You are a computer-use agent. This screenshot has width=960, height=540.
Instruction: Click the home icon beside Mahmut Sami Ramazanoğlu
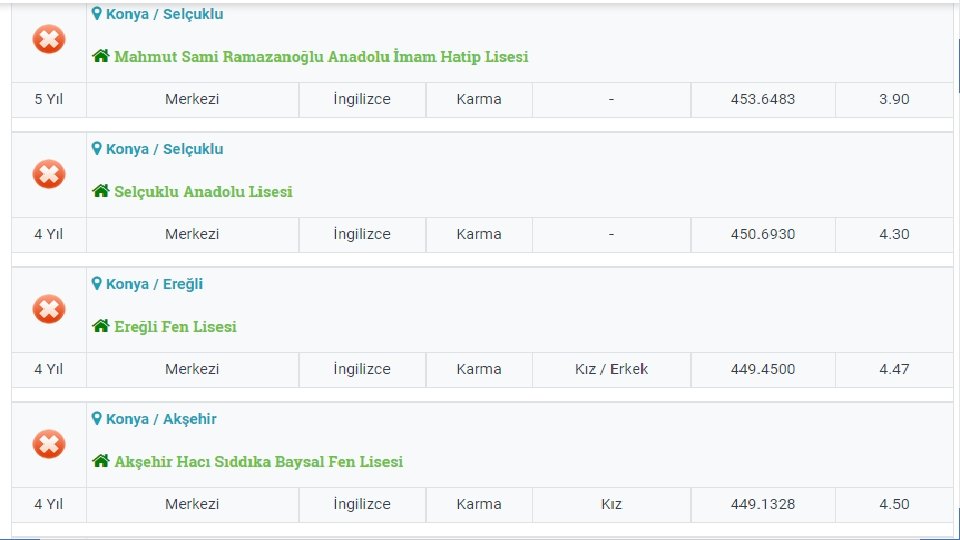click(101, 56)
